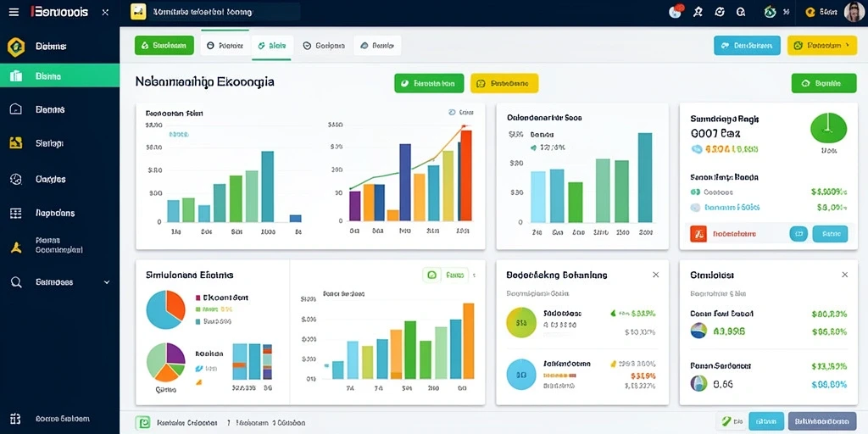Click the green button at the far right of the heading row
Image resolution: width=868 pixels, height=434 pixels.
tap(824, 84)
